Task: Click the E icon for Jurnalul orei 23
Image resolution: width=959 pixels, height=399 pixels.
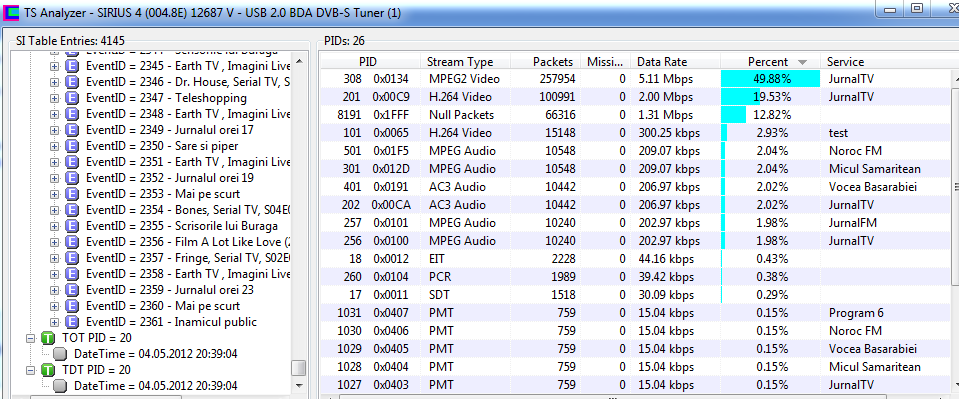Action: pyautogui.click(x=73, y=289)
